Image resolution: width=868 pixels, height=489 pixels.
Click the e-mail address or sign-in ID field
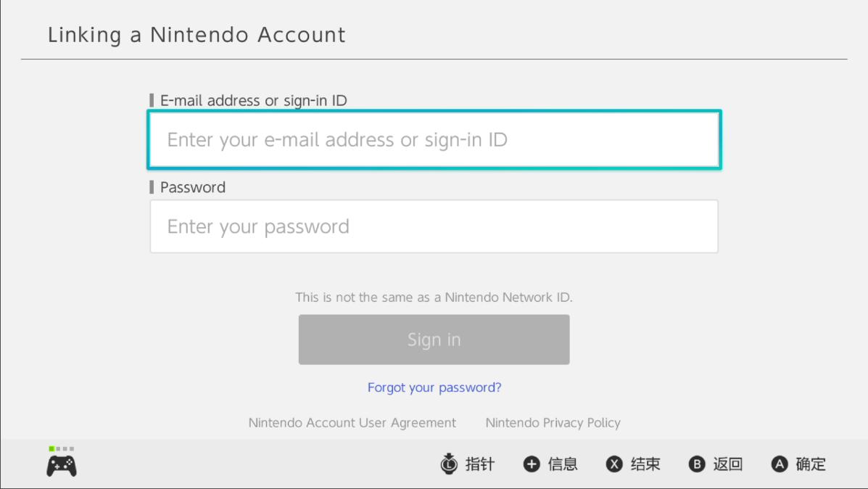[434, 140]
